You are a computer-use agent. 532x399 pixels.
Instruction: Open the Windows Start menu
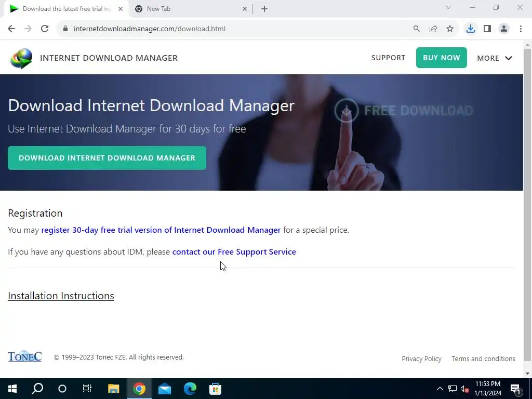point(12,389)
